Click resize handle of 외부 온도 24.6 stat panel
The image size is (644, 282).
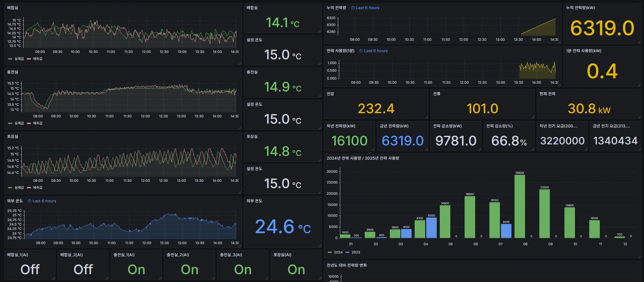[x=320, y=246]
